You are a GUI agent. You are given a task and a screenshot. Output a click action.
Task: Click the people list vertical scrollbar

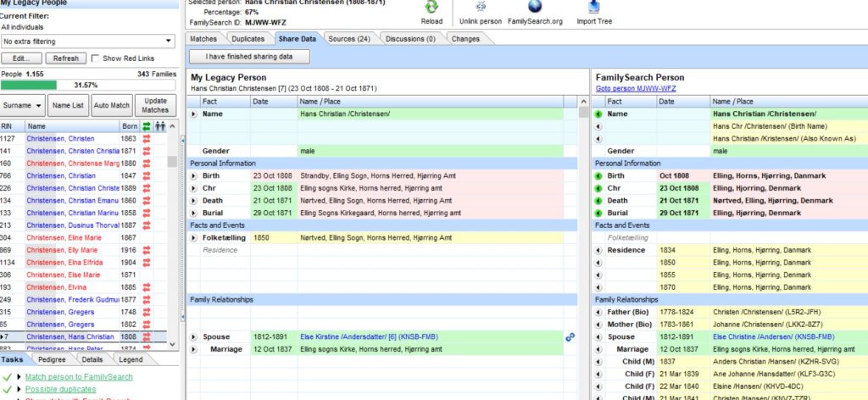tap(172, 235)
